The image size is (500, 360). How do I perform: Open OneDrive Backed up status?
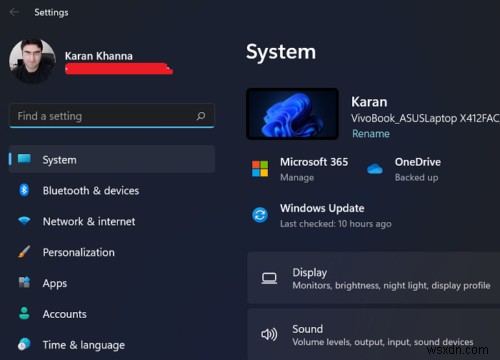point(404,169)
